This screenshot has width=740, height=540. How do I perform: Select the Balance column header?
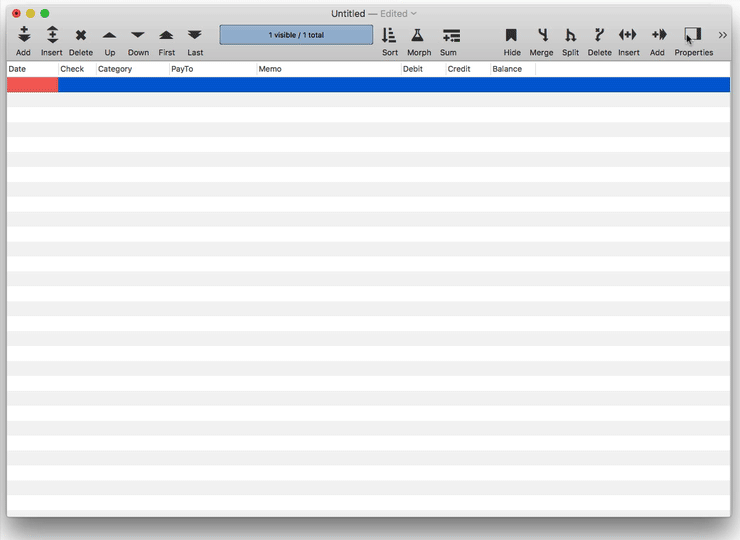(x=513, y=69)
